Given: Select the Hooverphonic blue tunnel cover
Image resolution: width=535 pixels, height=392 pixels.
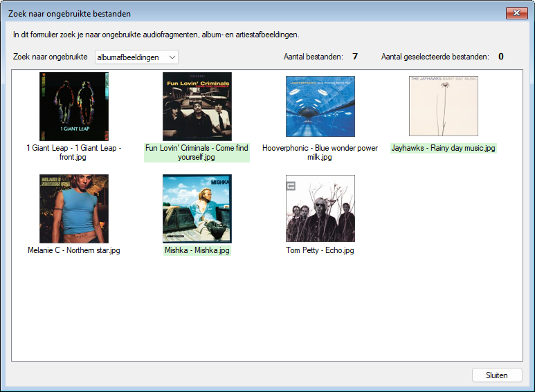Looking at the screenshot, I should [320, 106].
